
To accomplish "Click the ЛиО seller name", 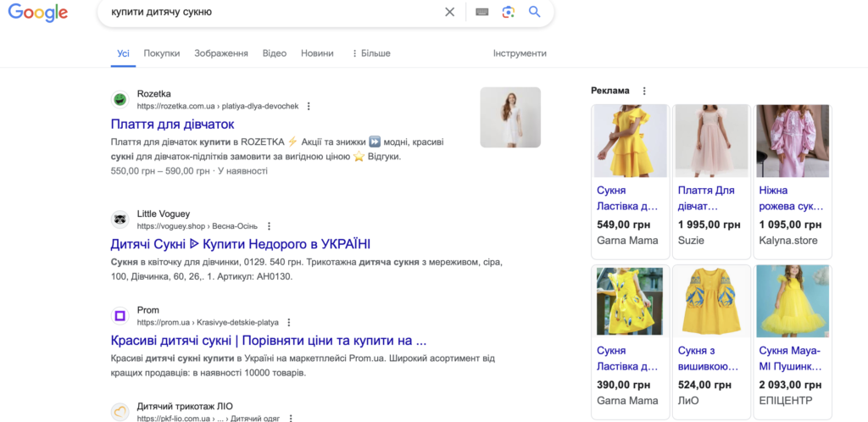I will coord(688,401).
